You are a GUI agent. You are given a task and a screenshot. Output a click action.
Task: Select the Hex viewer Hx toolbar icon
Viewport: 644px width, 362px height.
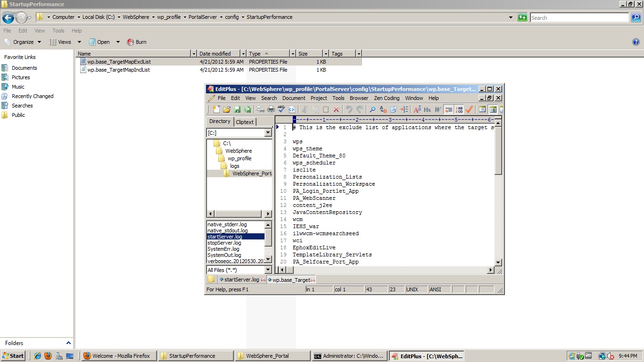[428, 109]
